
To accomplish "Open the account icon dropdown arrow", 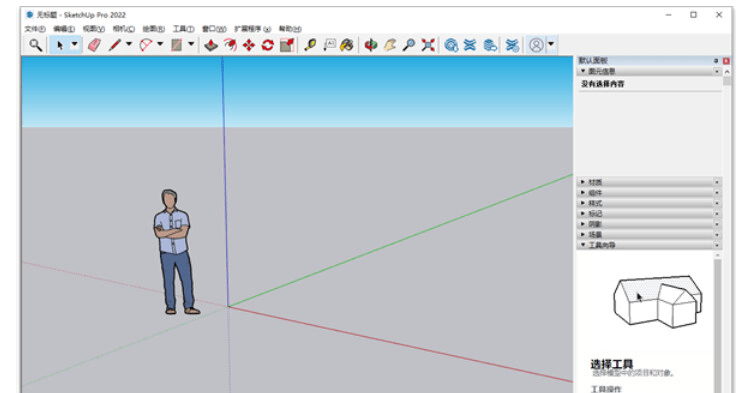I will pyautogui.click(x=551, y=44).
